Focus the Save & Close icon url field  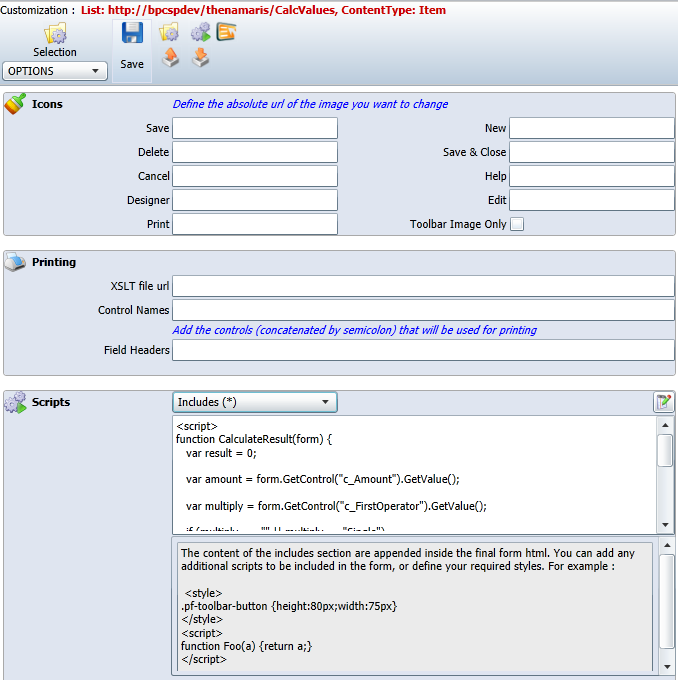tap(592, 152)
